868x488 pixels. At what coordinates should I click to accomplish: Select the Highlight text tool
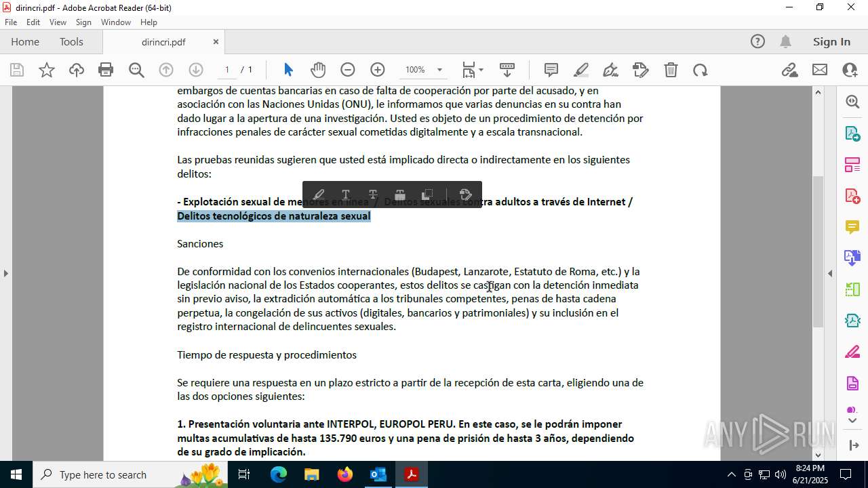point(581,70)
